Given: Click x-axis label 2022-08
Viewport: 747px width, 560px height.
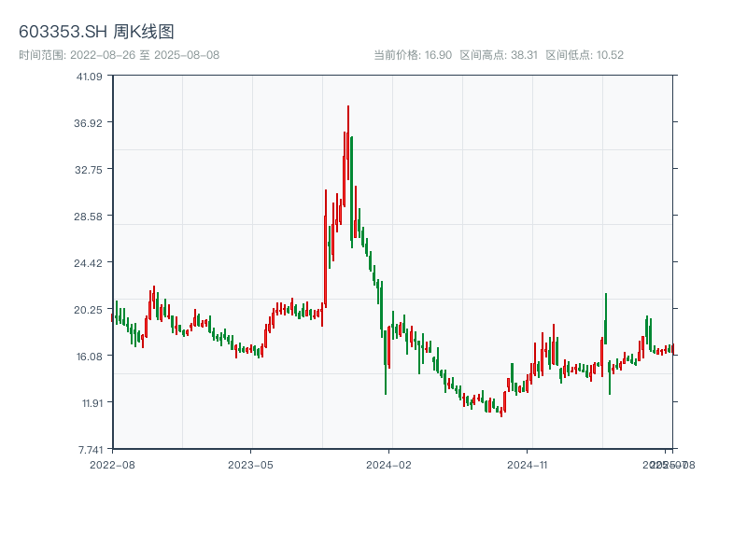Looking at the screenshot, I should tap(112, 465).
